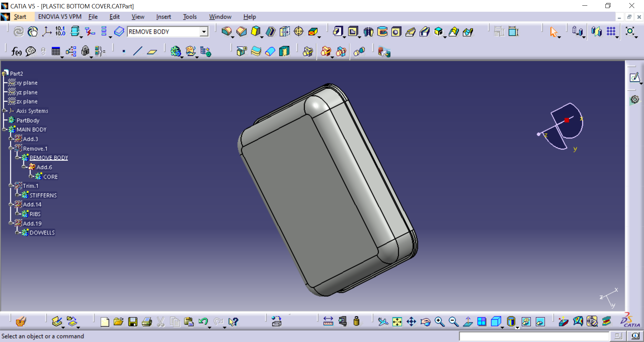Click the padlock Lock icon
The image size is (644, 342).
click(86, 51)
